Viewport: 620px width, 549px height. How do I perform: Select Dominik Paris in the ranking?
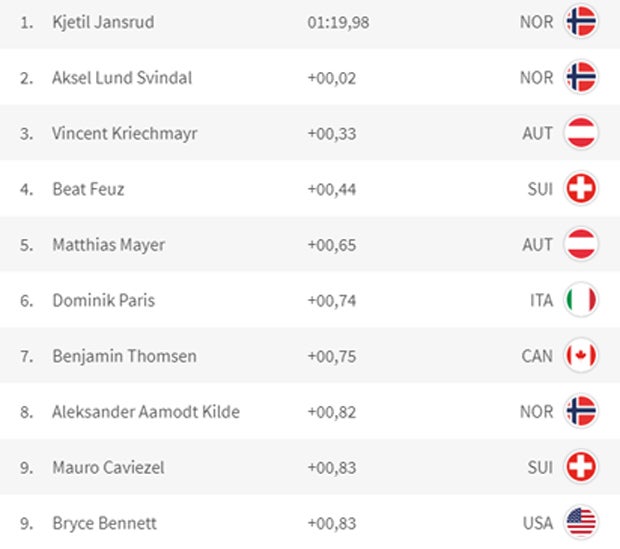click(103, 300)
